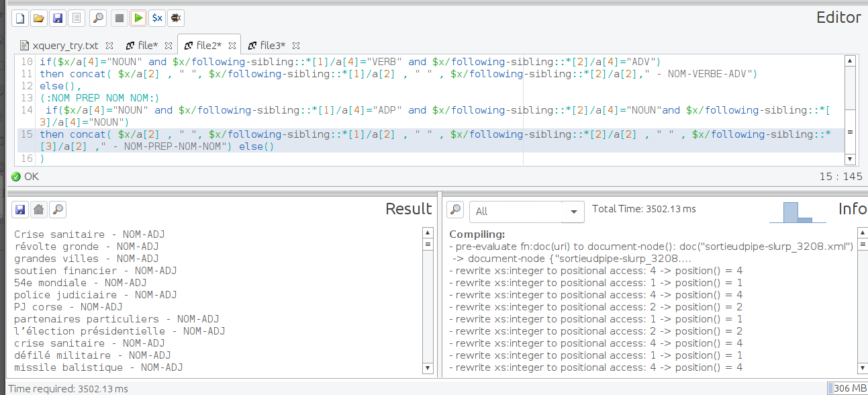Click result line 'Crise sanitaire - NOM-ADJ'
This screenshot has height=395, width=868.
click(89, 234)
